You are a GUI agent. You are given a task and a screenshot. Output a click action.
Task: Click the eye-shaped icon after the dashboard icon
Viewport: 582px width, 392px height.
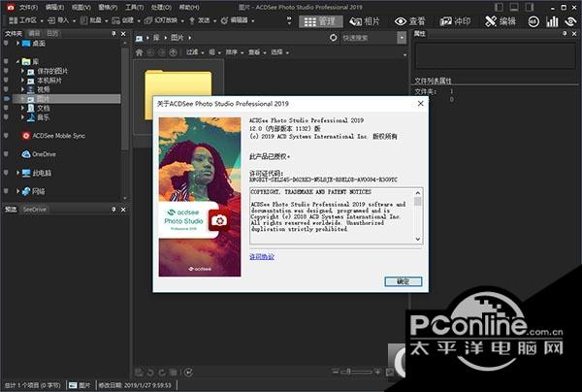[x=570, y=22]
